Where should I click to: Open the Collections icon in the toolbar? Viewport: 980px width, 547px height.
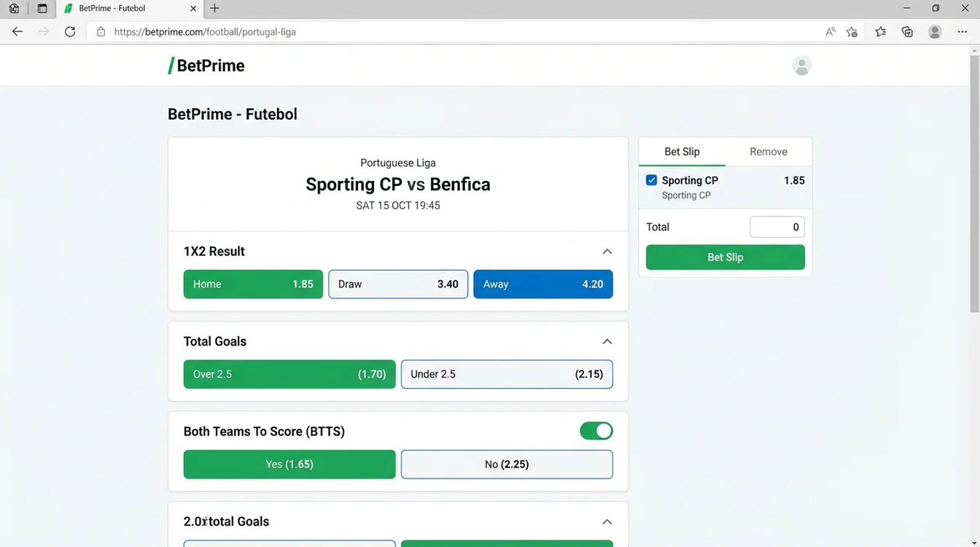click(907, 32)
